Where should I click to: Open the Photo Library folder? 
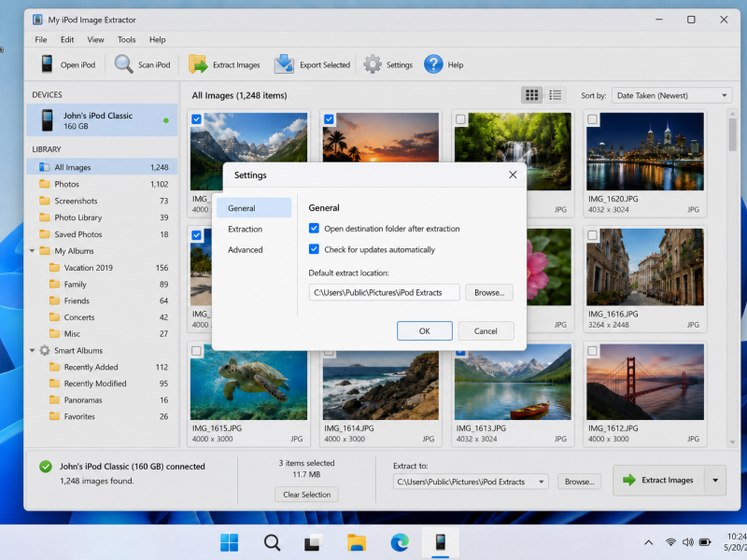tap(102, 217)
